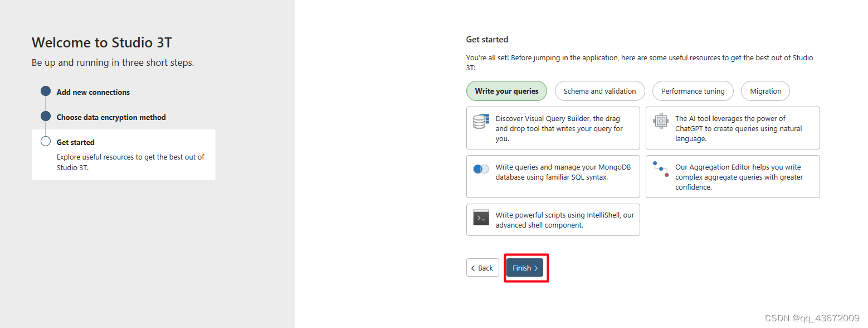868x328 pixels.
Task: Click the SQL syntax toggle icon
Action: click(x=481, y=169)
